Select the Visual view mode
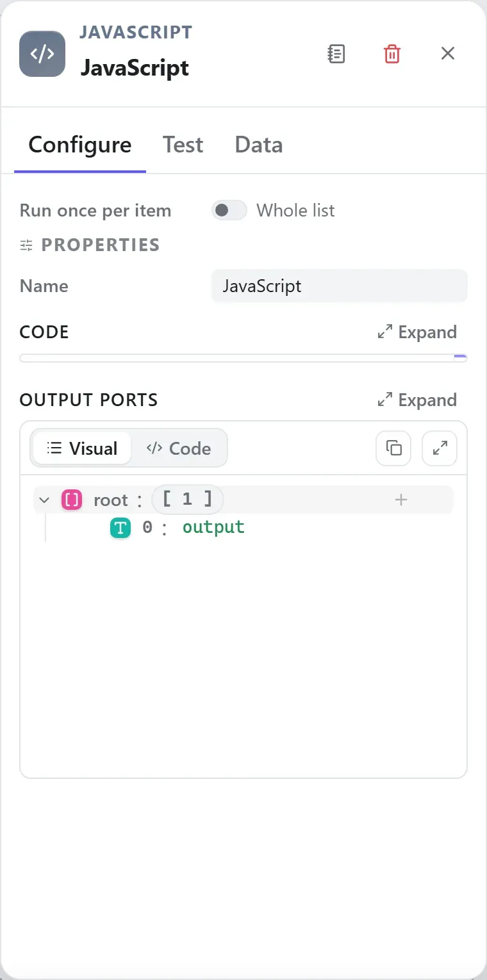This screenshot has height=980, width=487. 82,448
